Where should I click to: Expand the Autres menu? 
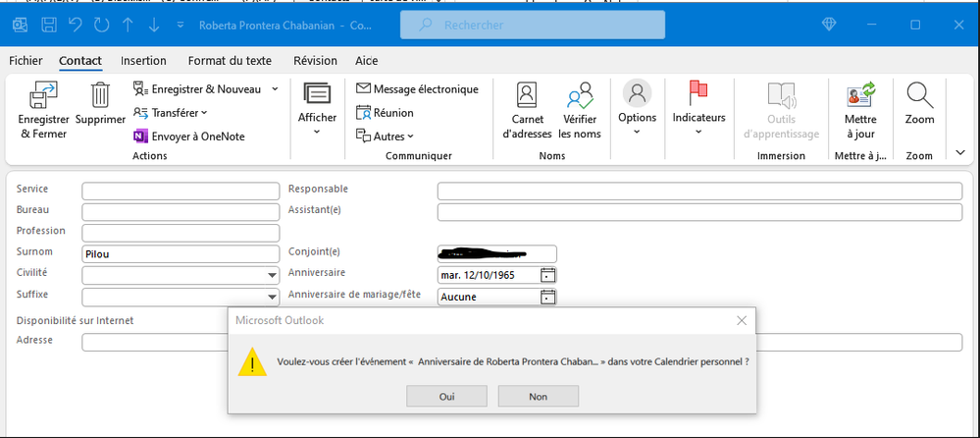[x=385, y=137]
